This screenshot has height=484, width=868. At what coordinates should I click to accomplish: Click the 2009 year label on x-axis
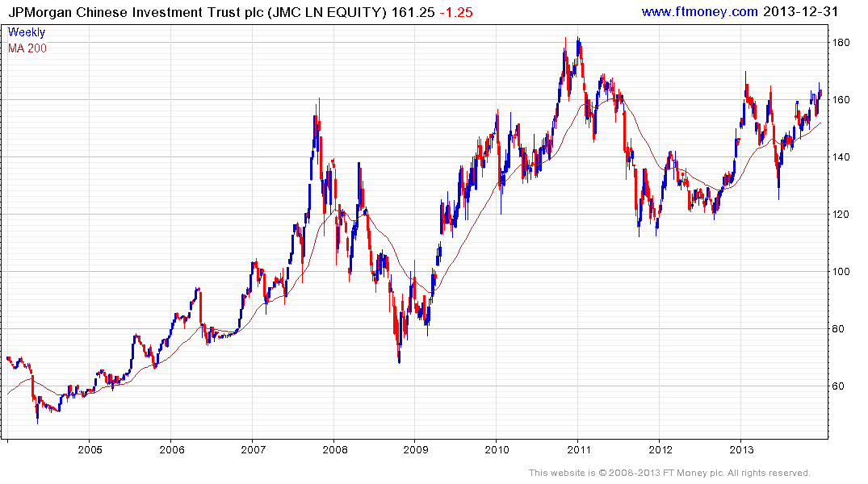point(416,449)
